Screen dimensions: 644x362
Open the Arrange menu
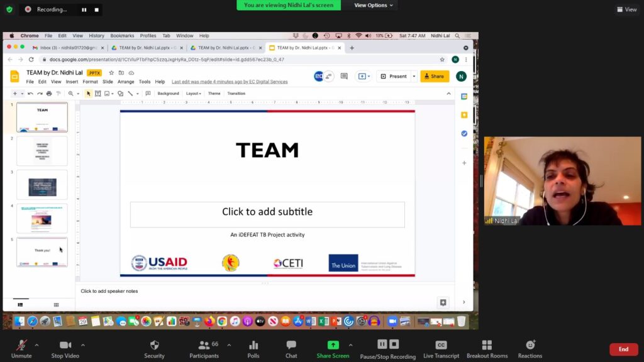[126, 82]
